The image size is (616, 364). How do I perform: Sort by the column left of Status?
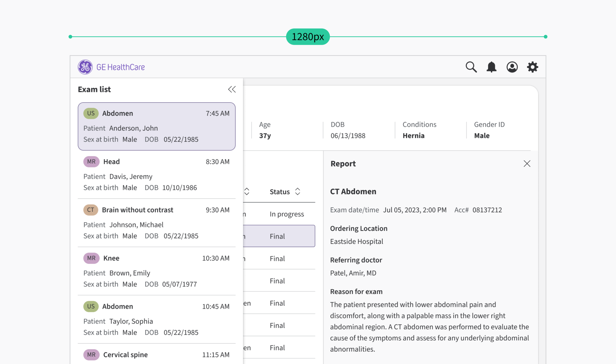pyautogui.click(x=247, y=192)
